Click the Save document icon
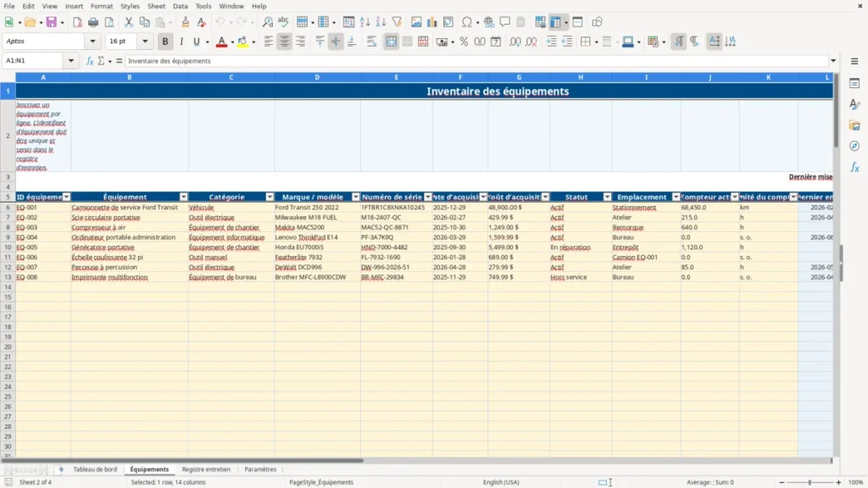The width and height of the screenshot is (868, 488). point(52,22)
